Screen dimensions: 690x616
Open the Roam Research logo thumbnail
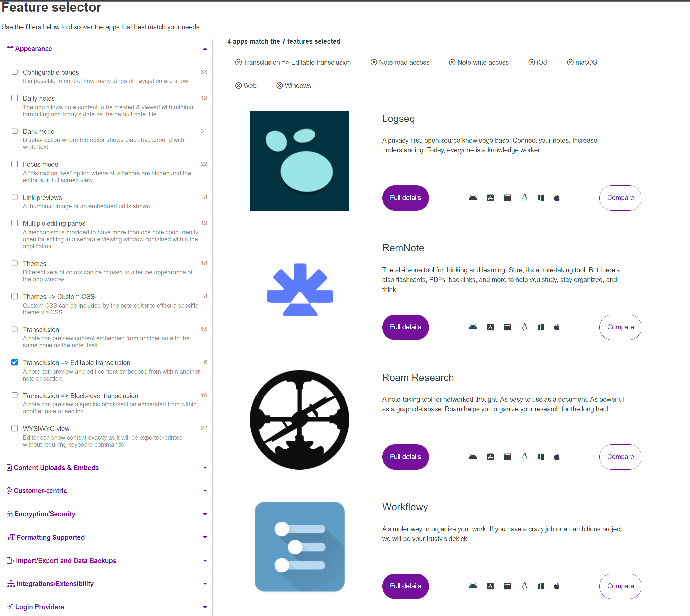[299, 419]
